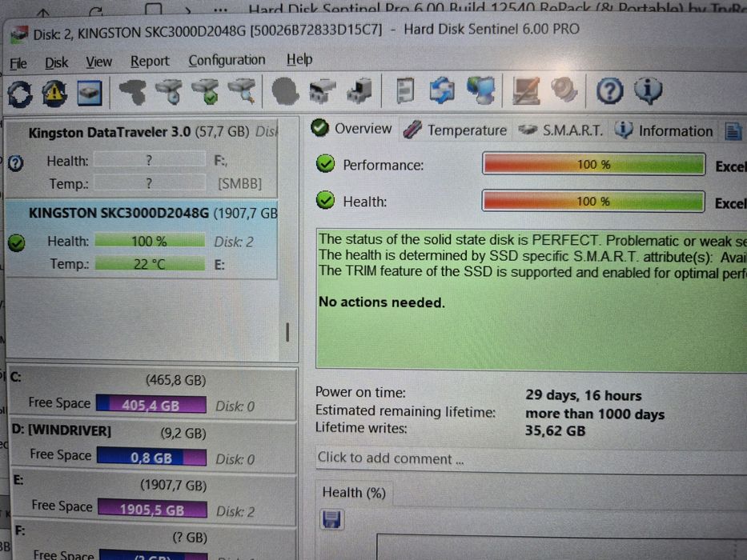Click the disk with clock test icon
This screenshot has height=560, width=747.
169,91
